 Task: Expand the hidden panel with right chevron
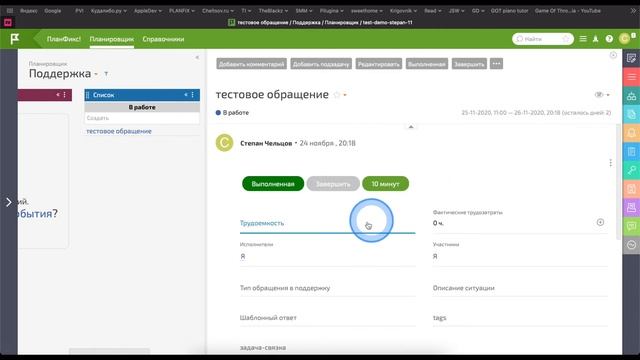coord(9,202)
